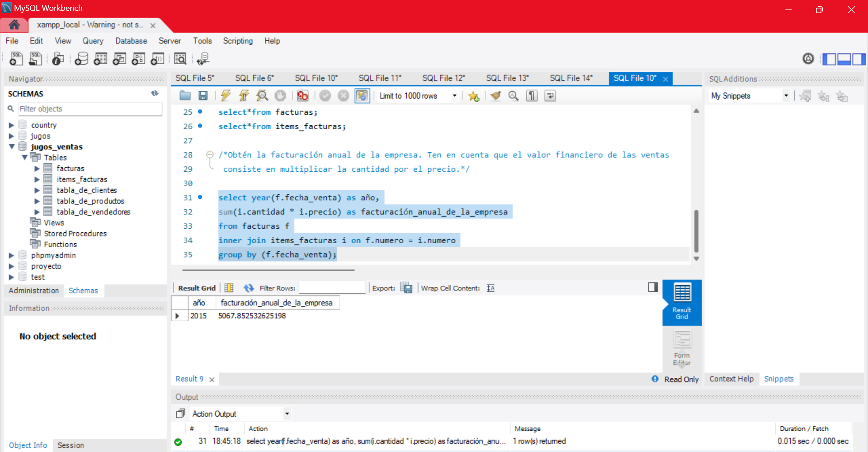This screenshot has width=868, height=452.
Task: Open the Query menu
Action: pos(93,41)
